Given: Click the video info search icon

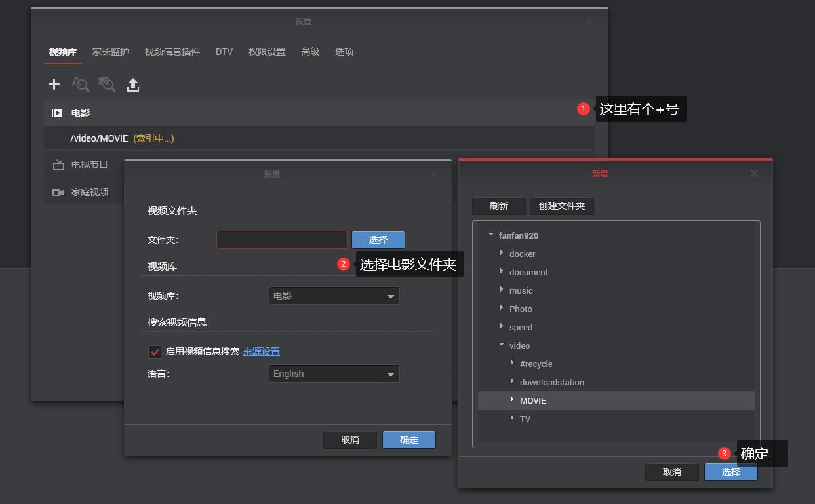Looking at the screenshot, I should [106, 84].
